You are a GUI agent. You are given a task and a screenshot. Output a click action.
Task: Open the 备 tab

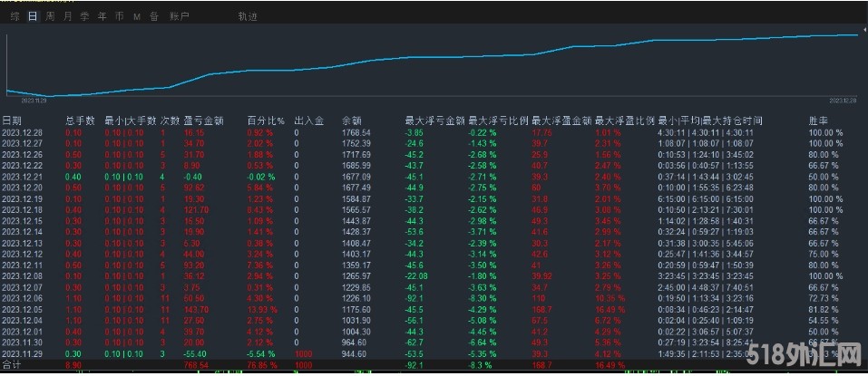pos(153,16)
